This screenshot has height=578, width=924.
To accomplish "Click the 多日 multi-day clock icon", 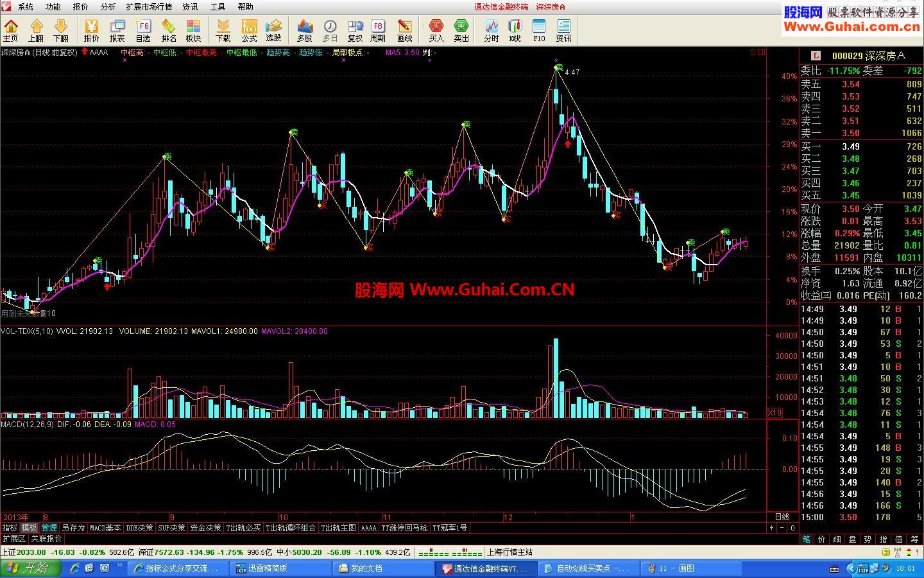I will coord(330,30).
